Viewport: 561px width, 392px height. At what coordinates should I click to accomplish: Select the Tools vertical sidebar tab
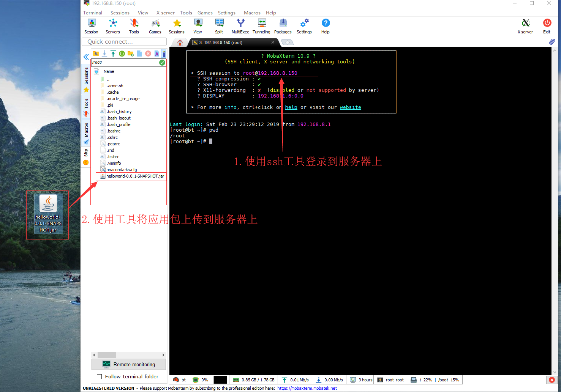[86, 107]
